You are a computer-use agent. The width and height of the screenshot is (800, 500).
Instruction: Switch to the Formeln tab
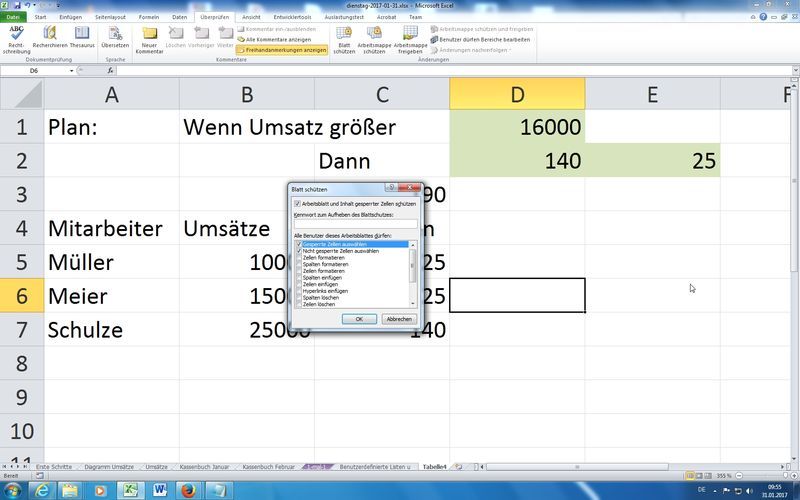(x=149, y=17)
